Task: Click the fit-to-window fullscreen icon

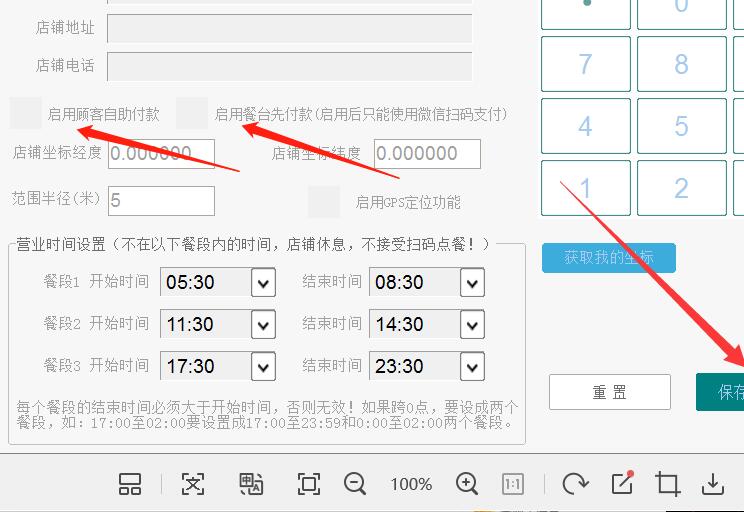Action: coord(309,484)
